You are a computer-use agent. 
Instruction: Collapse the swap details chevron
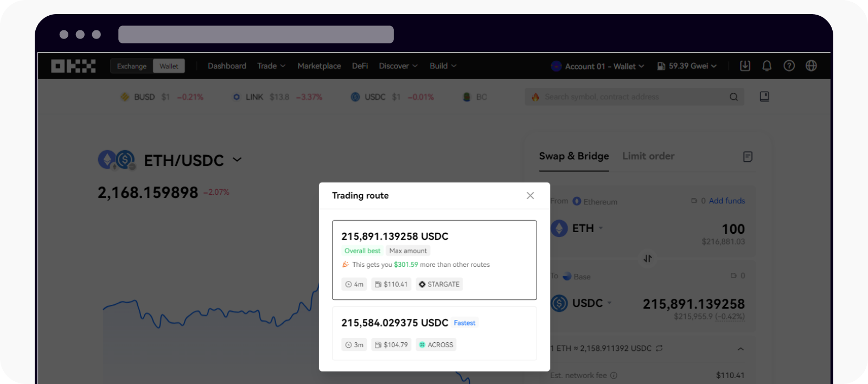point(741,349)
